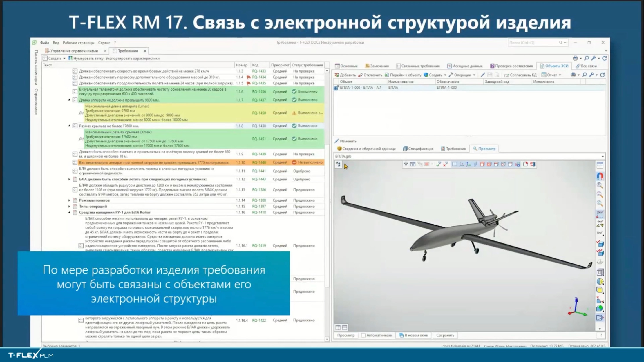Click the Перейти к объекту button
644x362 pixels.
(x=403, y=75)
